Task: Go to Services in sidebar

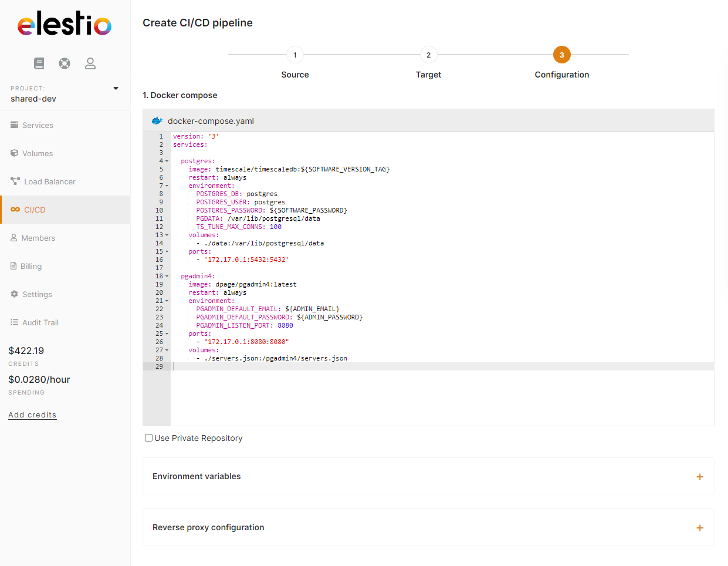Action: 38,125
